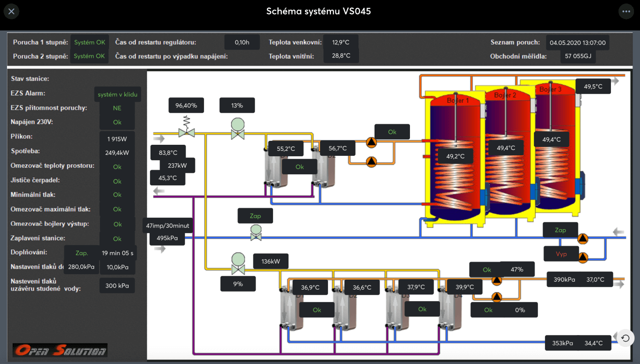Click the solenoid valve below the Zap indicator
The height and width of the screenshot is (364, 640).
[x=255, y=233]
